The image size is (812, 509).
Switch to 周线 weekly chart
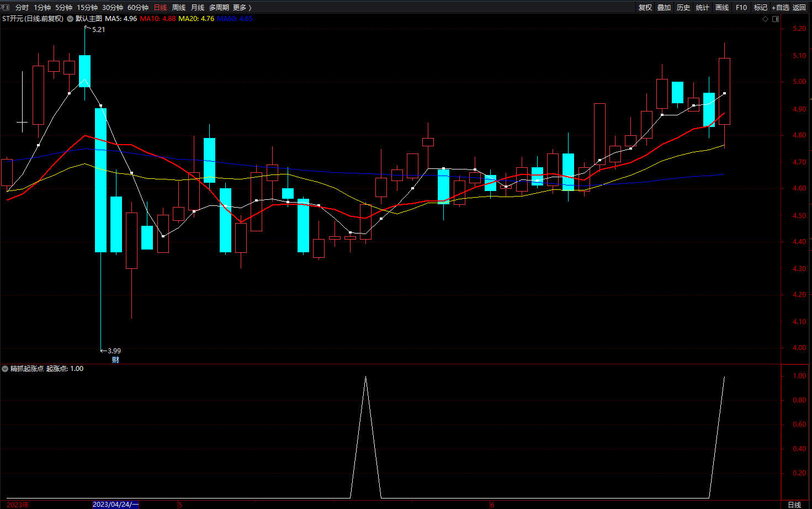tap(179, 8)
